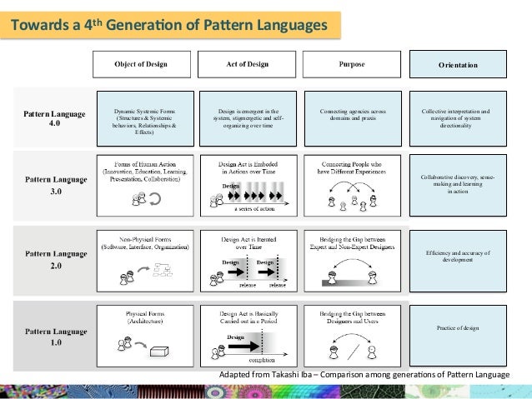
Task: Click the Practice of design cell
Action: point(458,336)
